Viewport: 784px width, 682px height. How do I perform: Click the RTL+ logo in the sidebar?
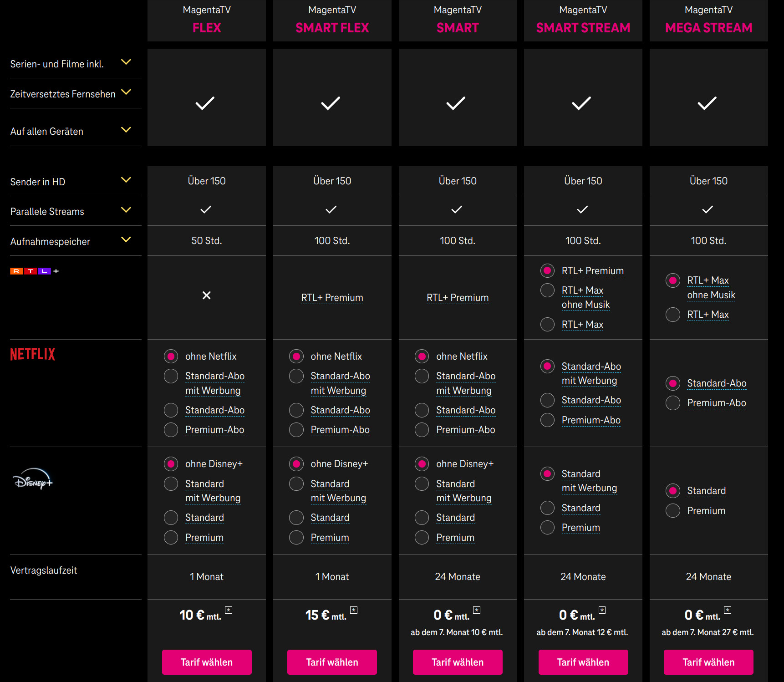click(33, 270)
